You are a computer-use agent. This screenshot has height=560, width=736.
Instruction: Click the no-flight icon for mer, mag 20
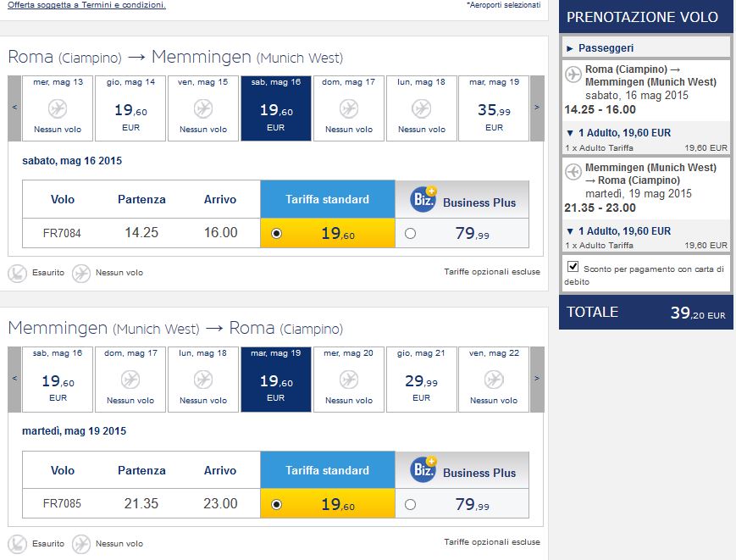[x=349, y=380]
